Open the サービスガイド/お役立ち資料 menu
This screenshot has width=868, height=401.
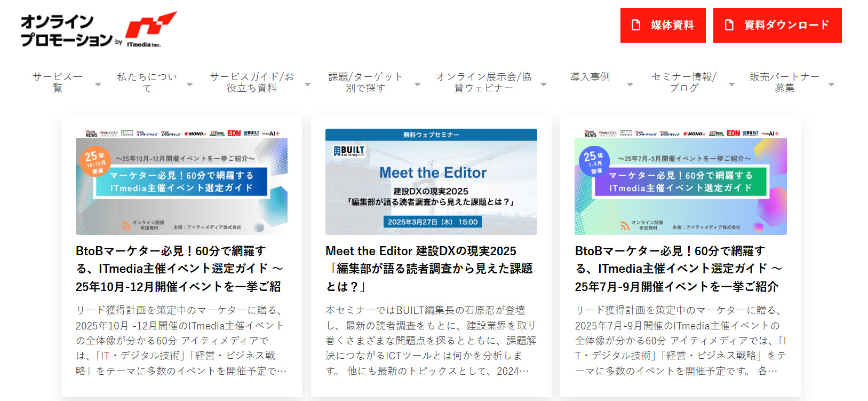[252, 82]
